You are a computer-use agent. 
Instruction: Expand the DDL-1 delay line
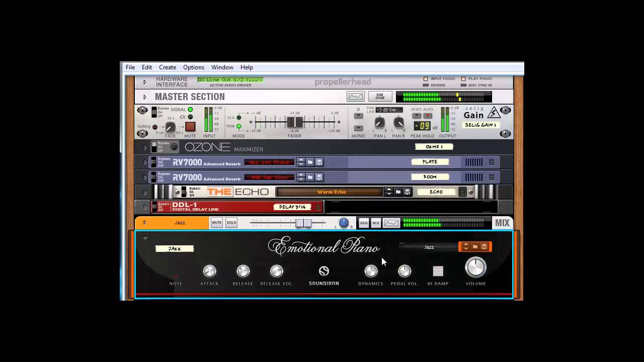pos(145,207)
